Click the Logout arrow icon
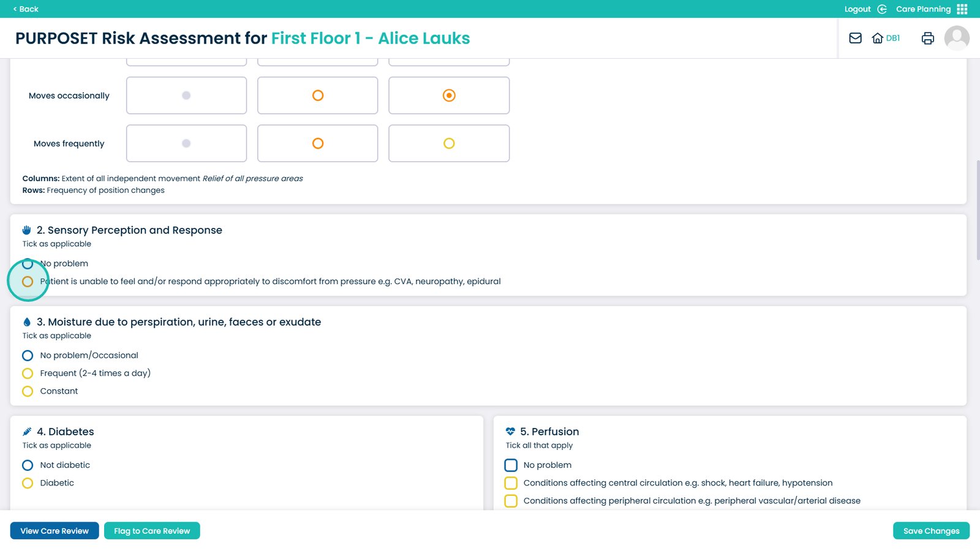The image size is (980, 551). 882,9
